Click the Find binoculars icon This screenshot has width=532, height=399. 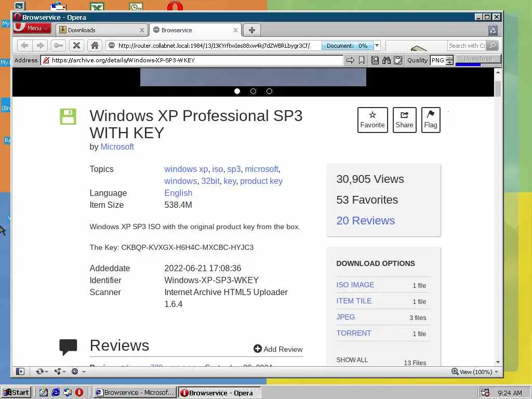click(x=387, y=60)
